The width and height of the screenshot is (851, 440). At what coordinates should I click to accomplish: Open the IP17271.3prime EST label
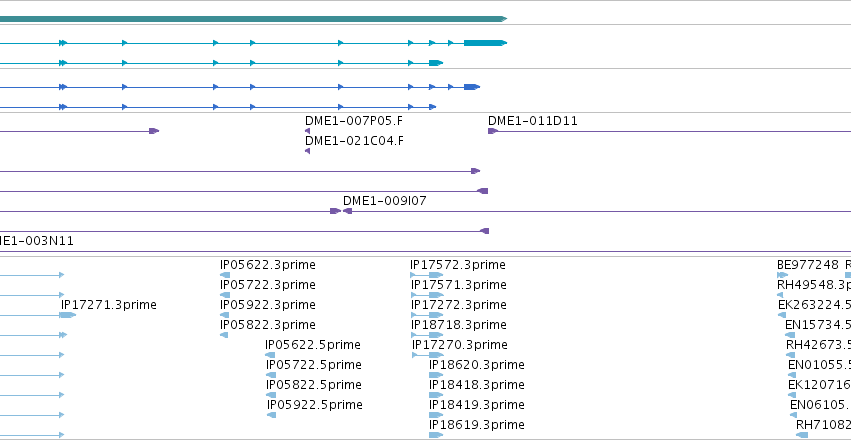[109, 305]
